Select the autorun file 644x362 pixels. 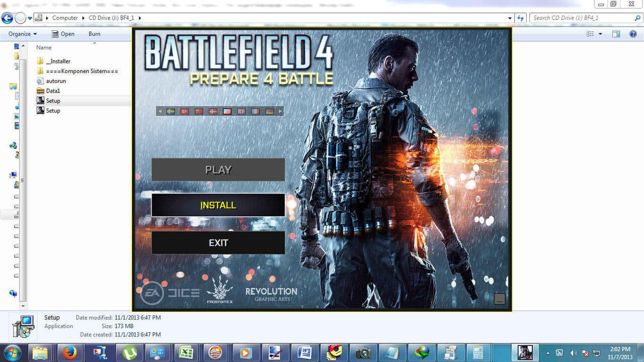(x=51, y=81)
